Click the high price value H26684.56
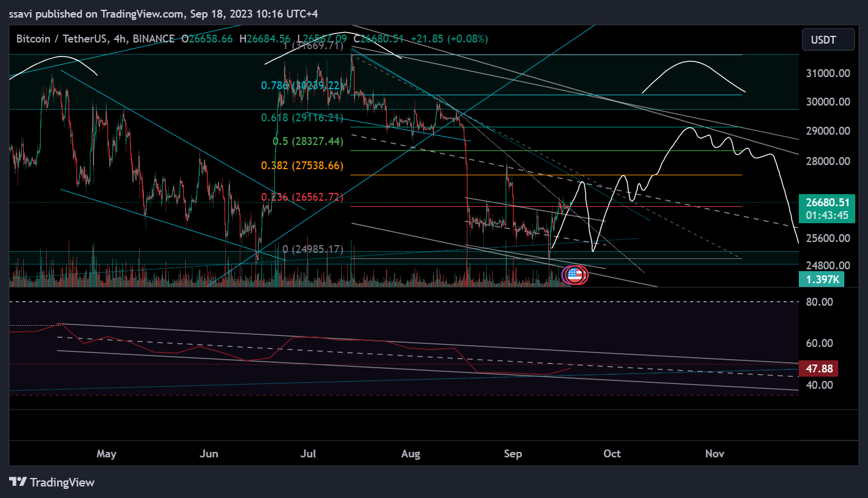The image size is (868, 498). coord(265,39)
